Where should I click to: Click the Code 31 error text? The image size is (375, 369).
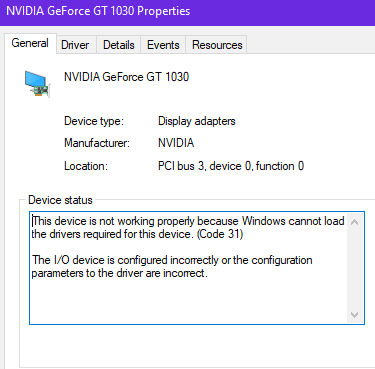pos(188,227)
